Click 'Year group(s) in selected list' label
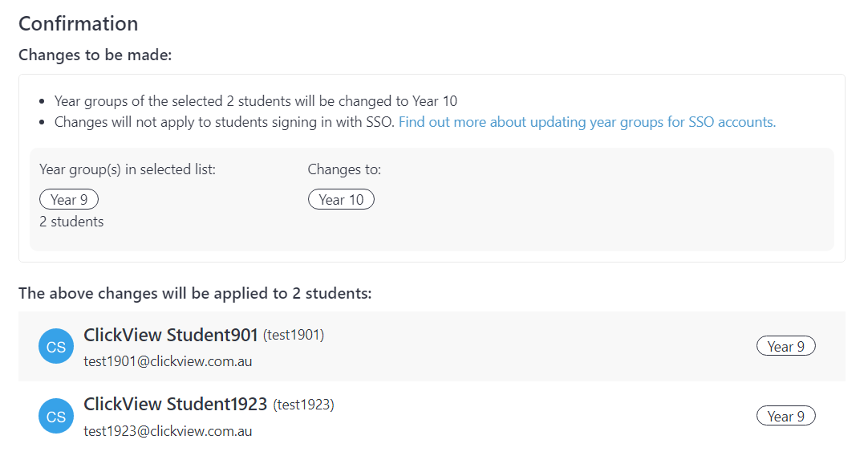Screen dimensions: 868x456 click(128, 169)
